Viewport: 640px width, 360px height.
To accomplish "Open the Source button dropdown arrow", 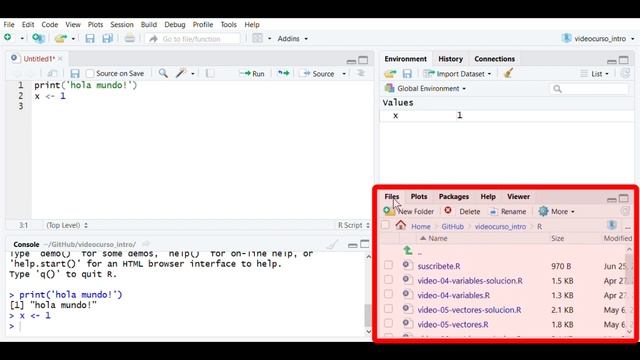I will (x=344, y=74).
